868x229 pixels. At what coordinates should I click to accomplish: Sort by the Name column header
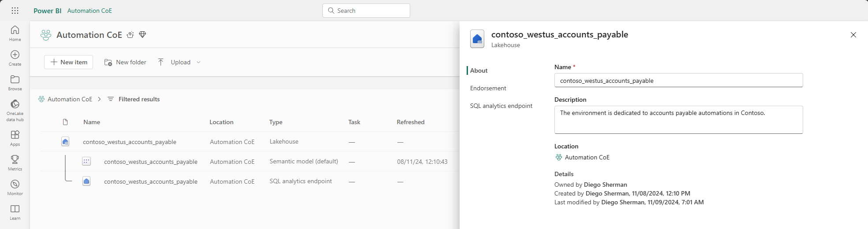tap(92, 122)
